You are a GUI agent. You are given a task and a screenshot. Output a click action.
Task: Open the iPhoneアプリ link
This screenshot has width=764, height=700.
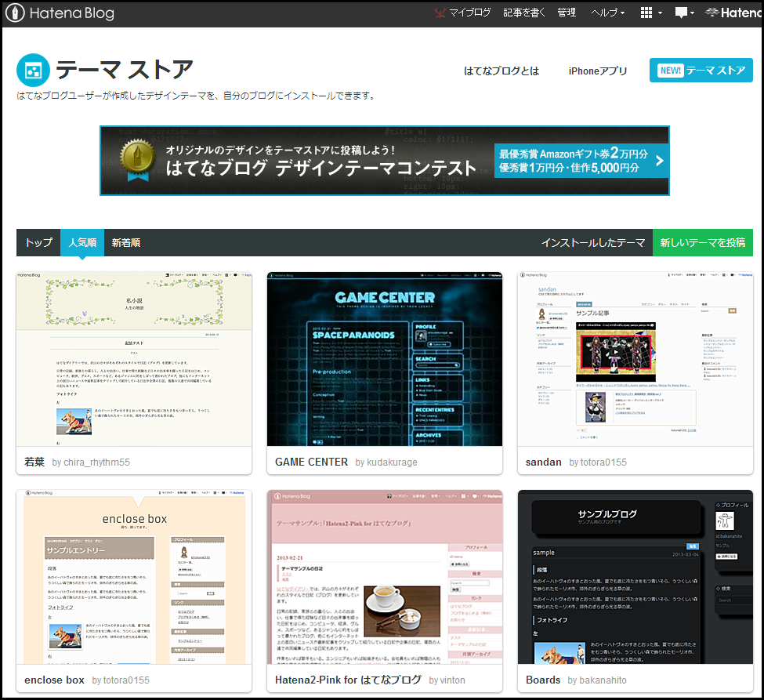[597, 71]
